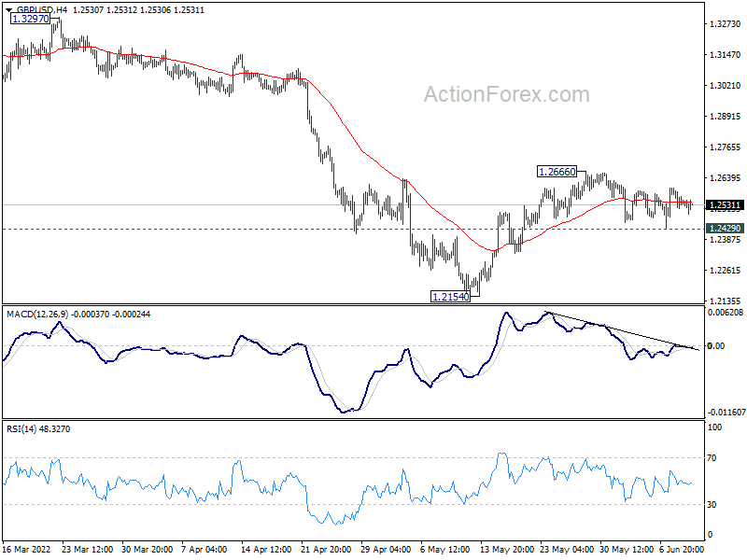Select the 1.32970 high price label
This screenshot has height=560, width=747.
[31, 19]
